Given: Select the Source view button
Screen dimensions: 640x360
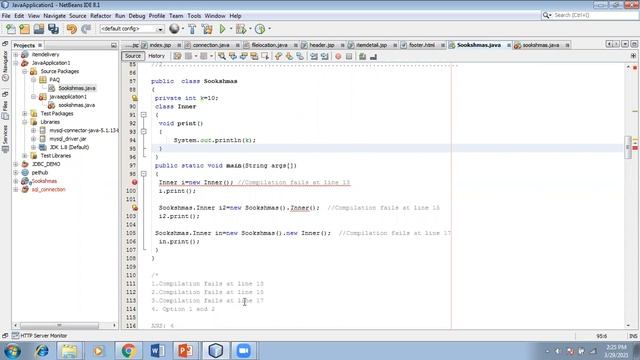Looking at the screenshot, I should point(133,56).
